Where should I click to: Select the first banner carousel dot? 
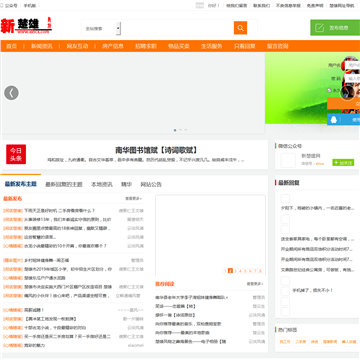(175, 130)
